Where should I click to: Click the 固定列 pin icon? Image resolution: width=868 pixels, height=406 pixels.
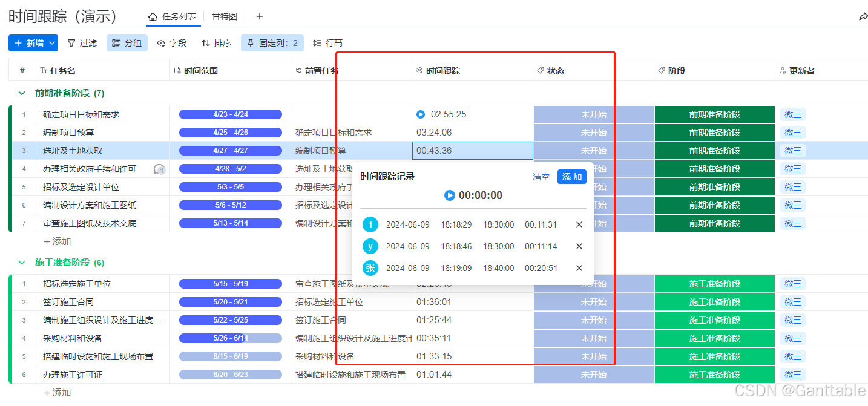[251, 43]
